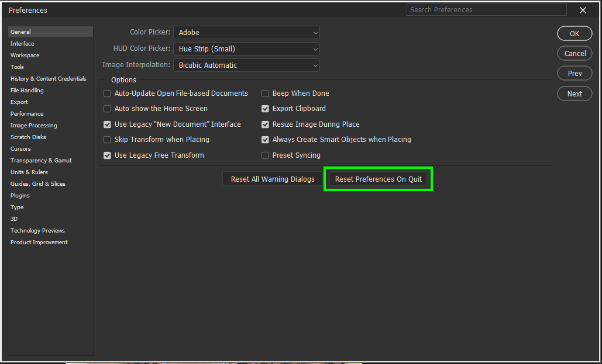Open the Guides, Grid & Slices section
602x364 pixels.
point(37,183)
